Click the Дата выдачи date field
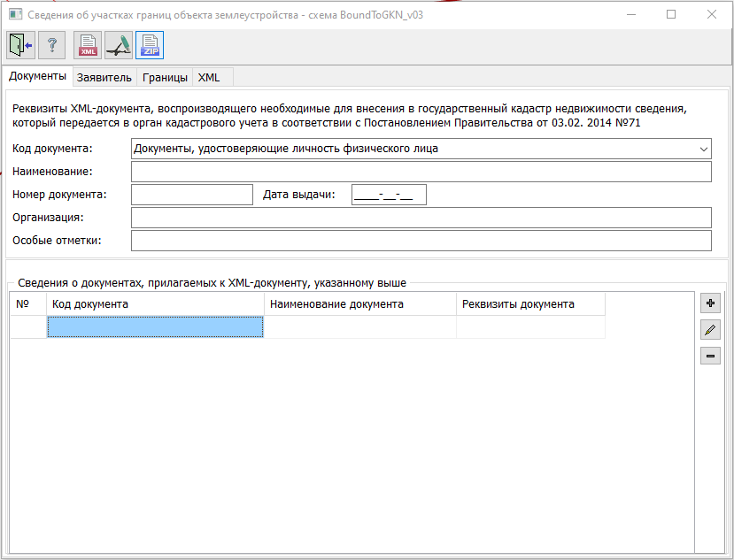The width and height of the screenshot is (734, 560). [x=389, y=195]
